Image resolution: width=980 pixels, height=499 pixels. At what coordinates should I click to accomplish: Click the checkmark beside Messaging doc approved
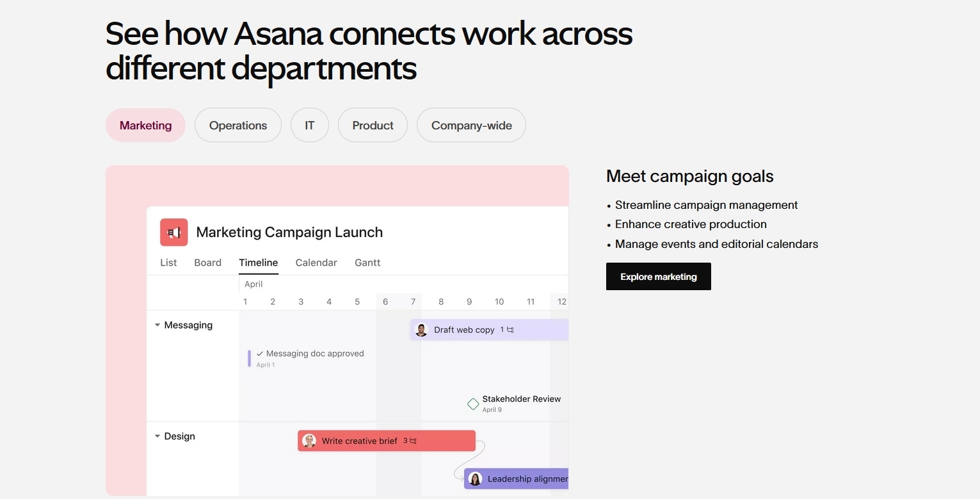coord(260,354)
